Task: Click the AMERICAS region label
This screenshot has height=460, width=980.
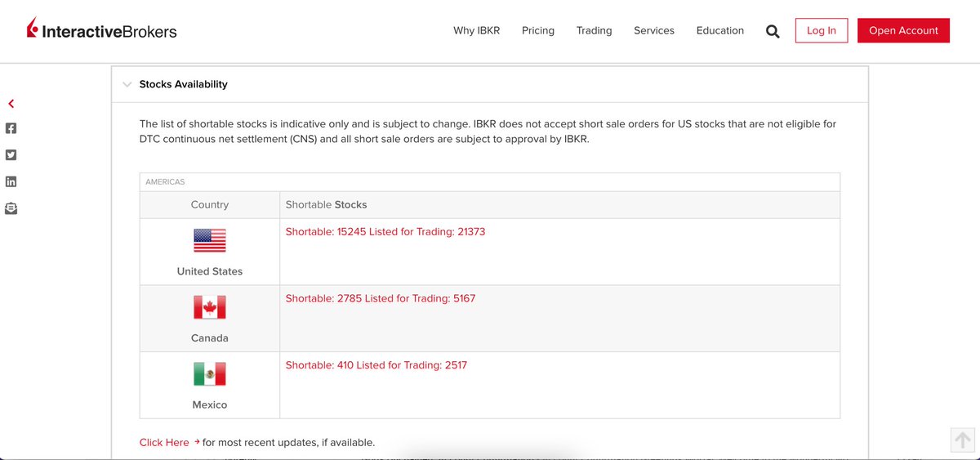Action: (165, 182)
